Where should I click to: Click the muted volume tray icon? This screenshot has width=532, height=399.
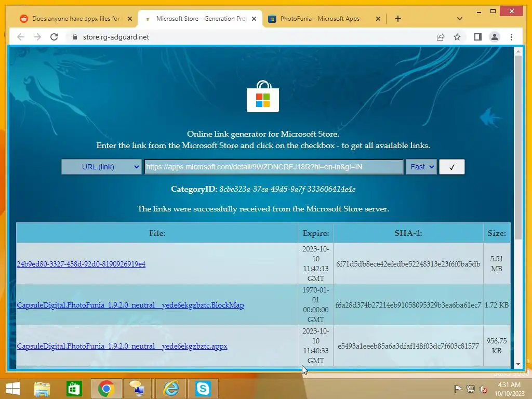point(483,389)
